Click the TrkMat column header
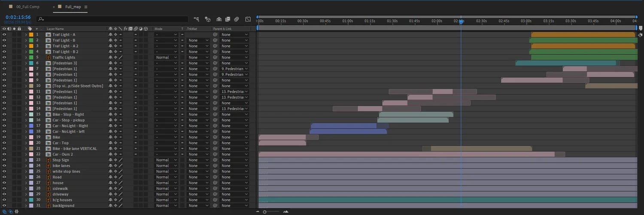Image resolution: width=644 pixels, height=215 pixels. tap(191, 29)
